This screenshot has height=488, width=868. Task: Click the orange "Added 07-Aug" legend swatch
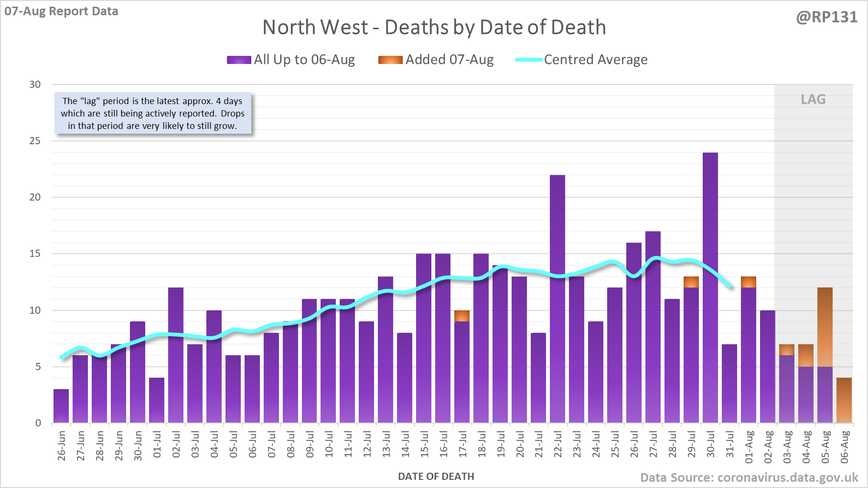point(390,60)
